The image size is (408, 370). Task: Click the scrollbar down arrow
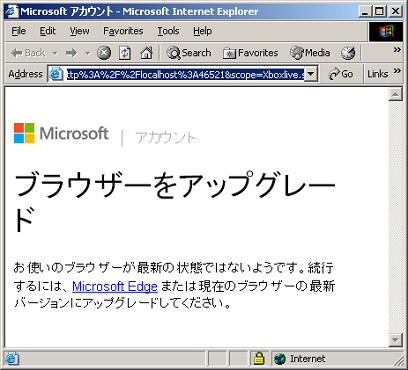coord(395,340)
